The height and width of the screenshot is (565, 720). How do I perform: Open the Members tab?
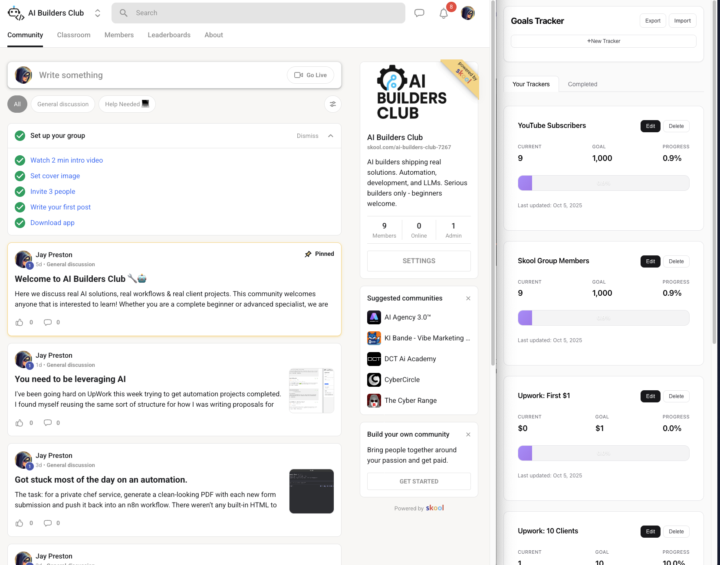pyautogui.click(x=119, y=35)
